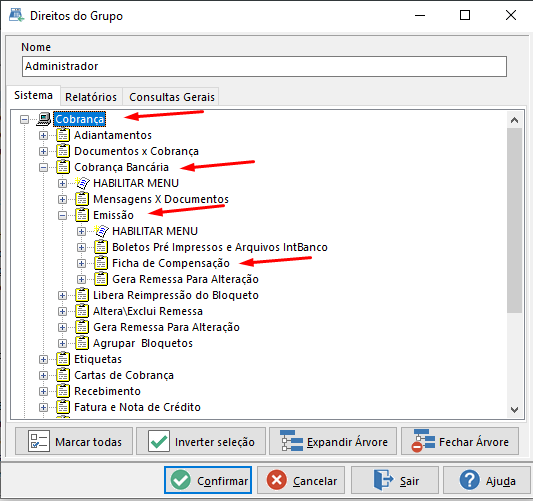
Task: Select the Cobrança Bancária label
Action: coord(121,167)
